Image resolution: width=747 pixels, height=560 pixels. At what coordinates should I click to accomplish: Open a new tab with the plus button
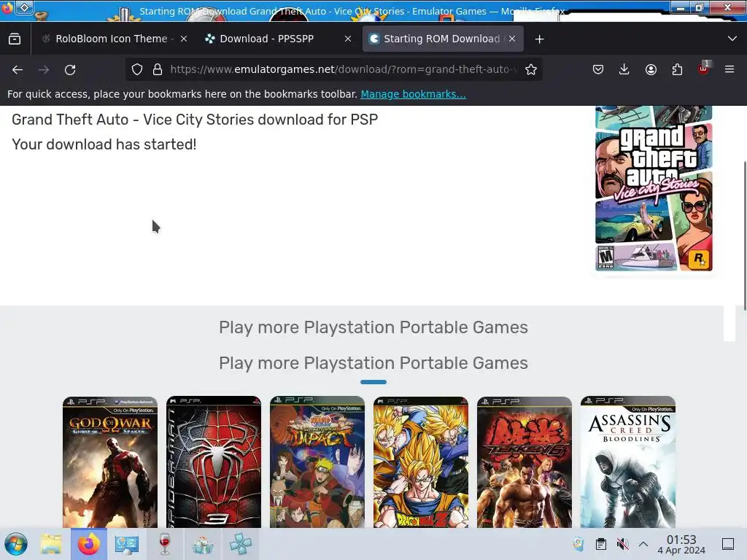click(539, 39)
